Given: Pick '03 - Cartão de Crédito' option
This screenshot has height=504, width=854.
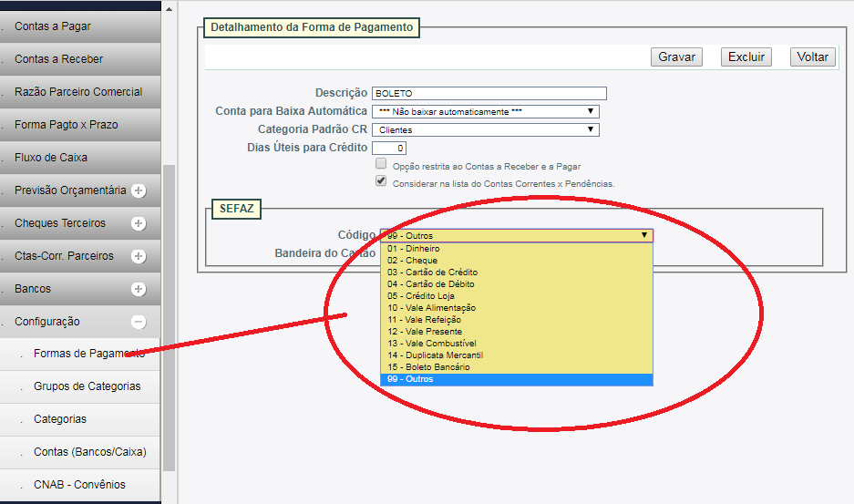Looking at the screenshot, I should point(432,273).
